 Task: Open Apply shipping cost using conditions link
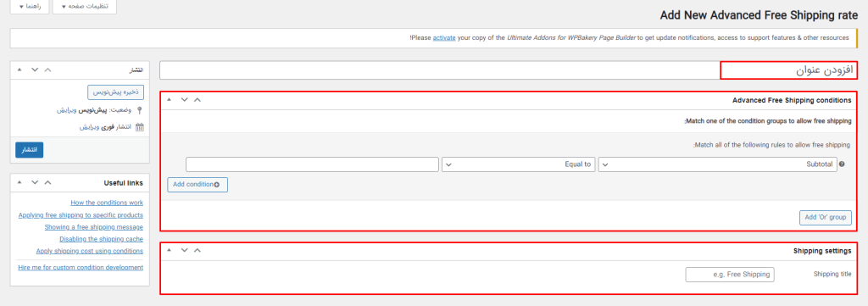(x=90, y=251)
